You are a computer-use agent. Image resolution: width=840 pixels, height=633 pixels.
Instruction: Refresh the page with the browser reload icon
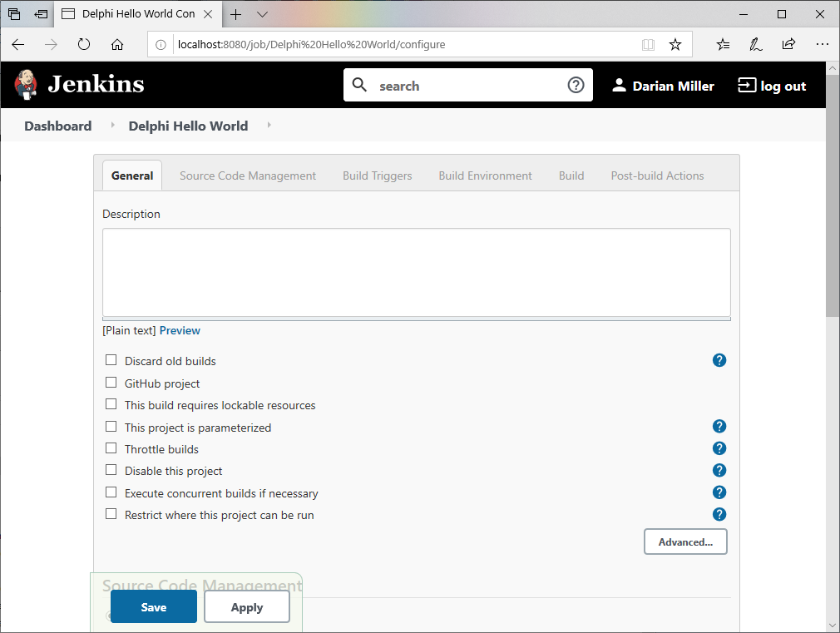pyautogui.click(x=83, y=46)
